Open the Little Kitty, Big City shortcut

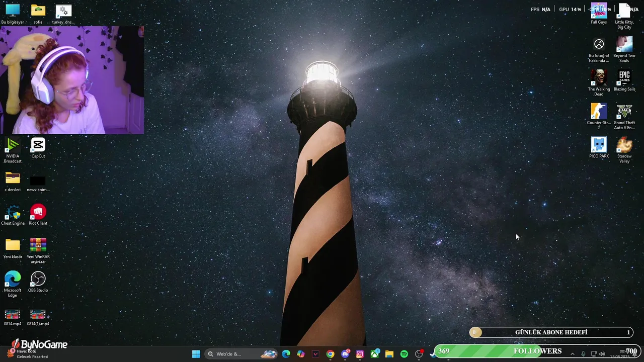pos(624,16)
